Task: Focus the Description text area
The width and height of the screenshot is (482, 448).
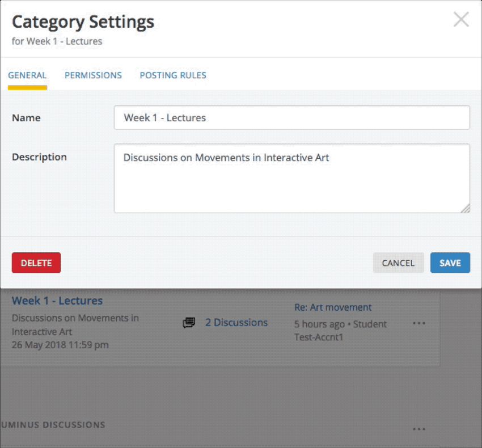Action: (x=291, y=178)
